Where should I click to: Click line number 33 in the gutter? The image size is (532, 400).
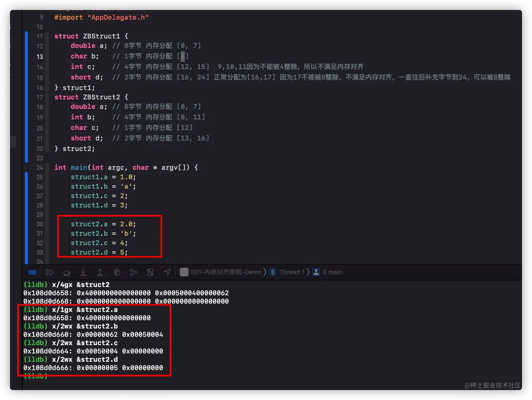pos(40,252)
